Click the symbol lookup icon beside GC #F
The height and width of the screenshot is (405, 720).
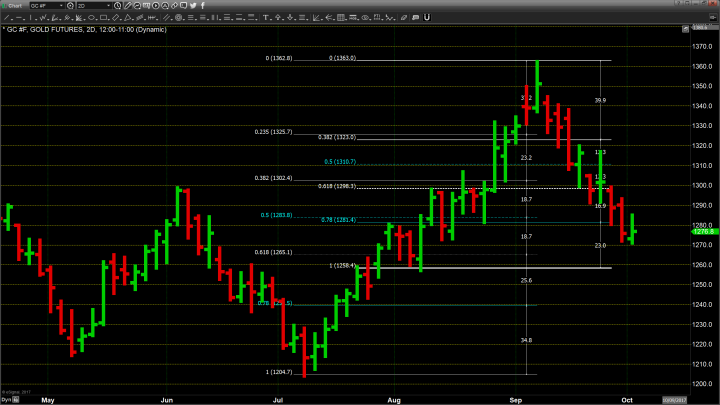point(70,6)
